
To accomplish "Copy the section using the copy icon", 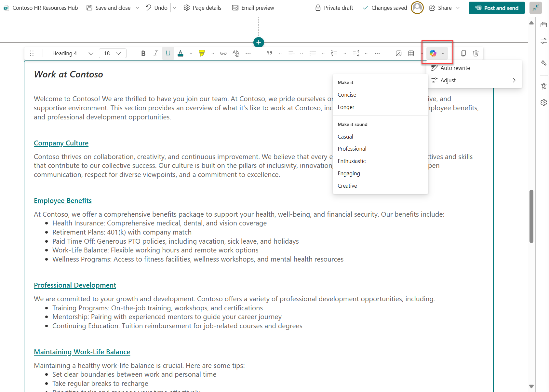I will point(463,53).
